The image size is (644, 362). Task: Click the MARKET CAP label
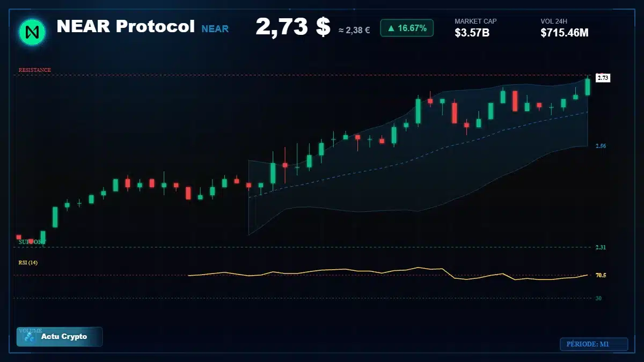tap(475, 21)
